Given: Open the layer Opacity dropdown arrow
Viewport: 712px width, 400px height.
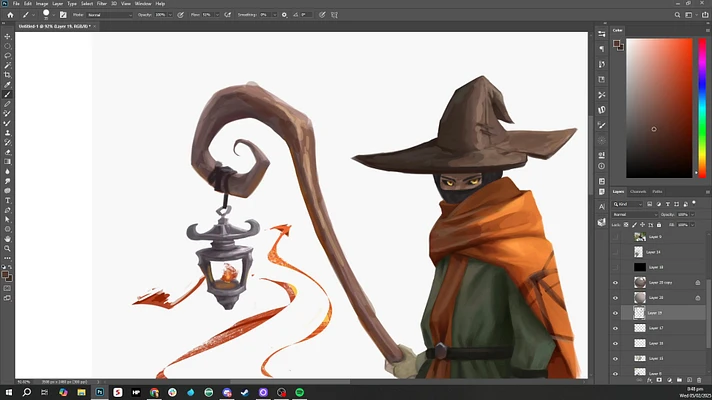Looking at the screenshot, I should click(693, 214).
